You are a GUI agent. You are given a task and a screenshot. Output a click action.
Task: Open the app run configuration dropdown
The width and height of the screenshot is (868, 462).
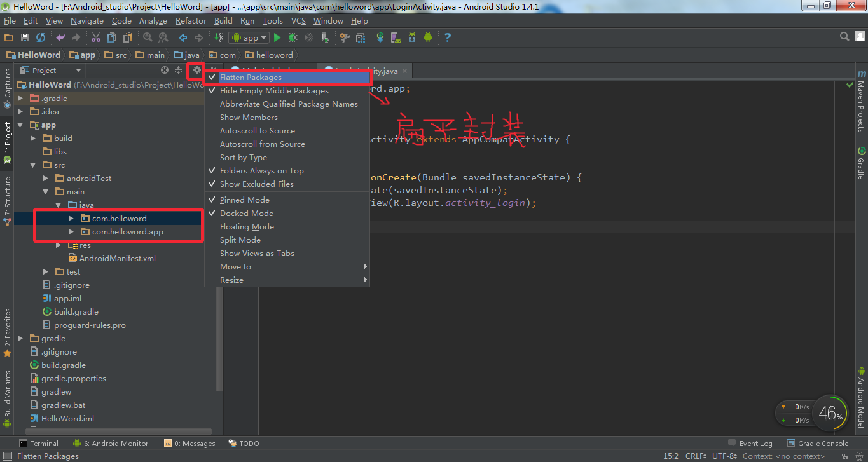[x=249, y=38]
